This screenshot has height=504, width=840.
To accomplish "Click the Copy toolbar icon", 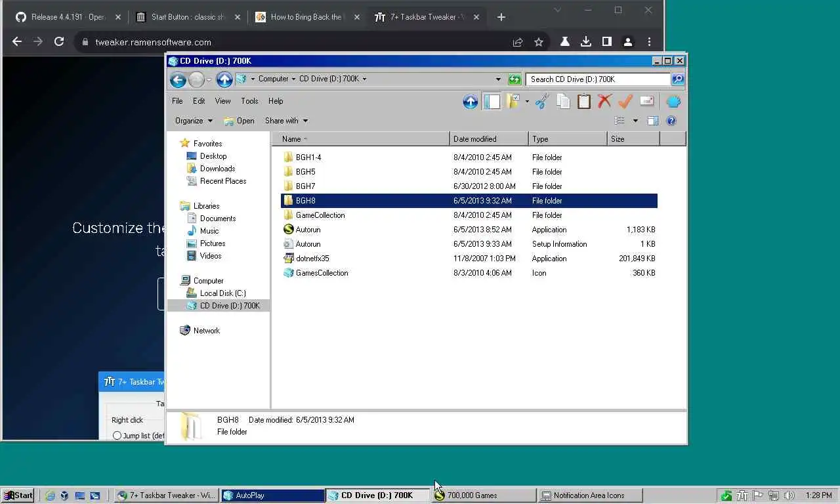I will (x=563, y=101).
